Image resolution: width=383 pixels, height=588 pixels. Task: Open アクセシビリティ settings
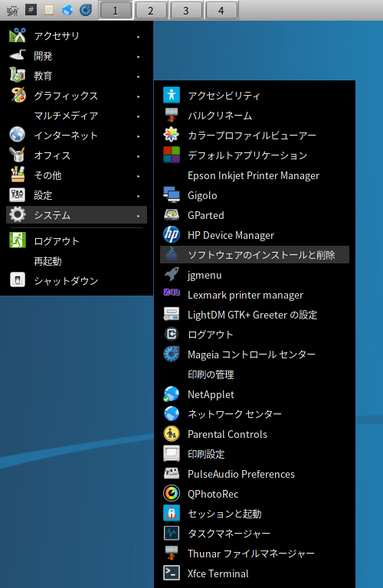point(254,96)
